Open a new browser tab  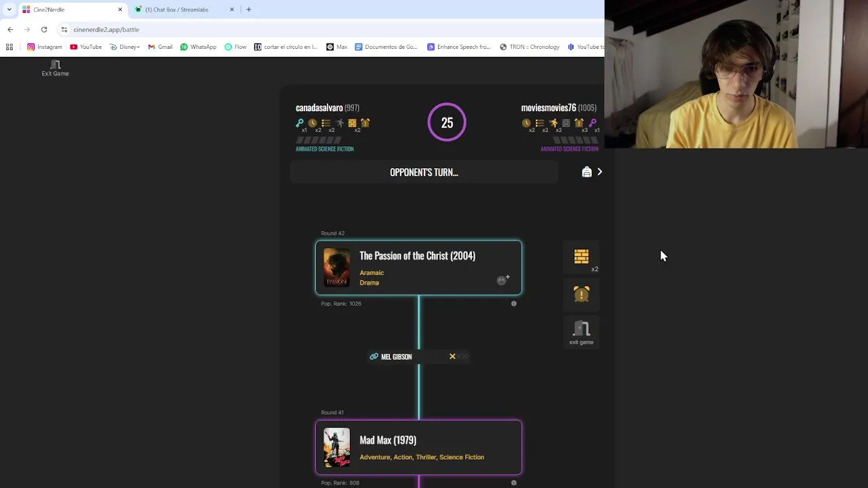[x=249, y=9]
